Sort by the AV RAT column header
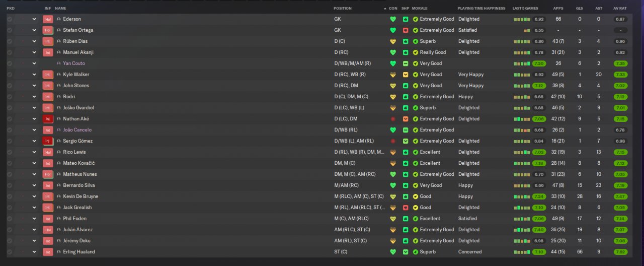The image size is (644, 266). (x=620, y=9)
